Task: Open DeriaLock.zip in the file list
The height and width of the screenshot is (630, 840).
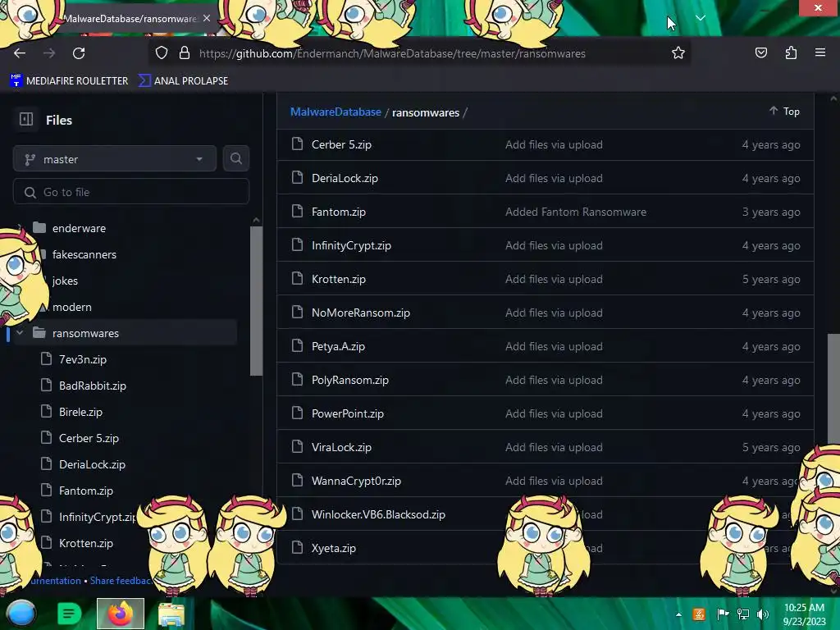Action: coord(345,178)
